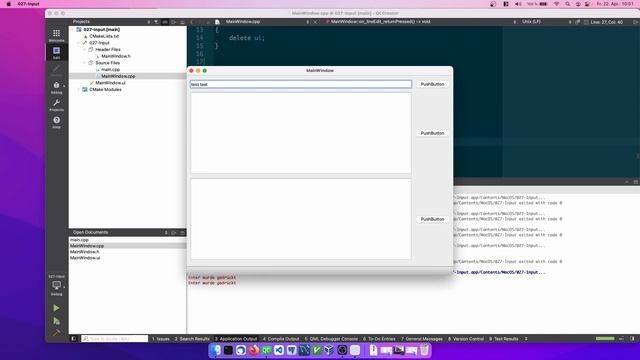Open the Apple menu
The image size is (640, 360).
(9, 4)
